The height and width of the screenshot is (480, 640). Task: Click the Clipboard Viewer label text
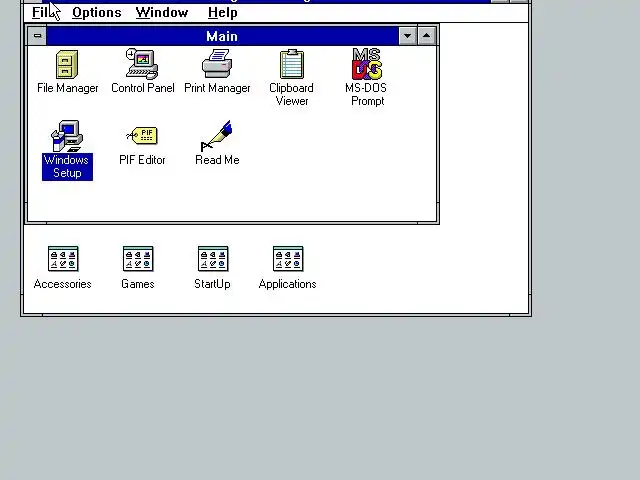[291, 94]
